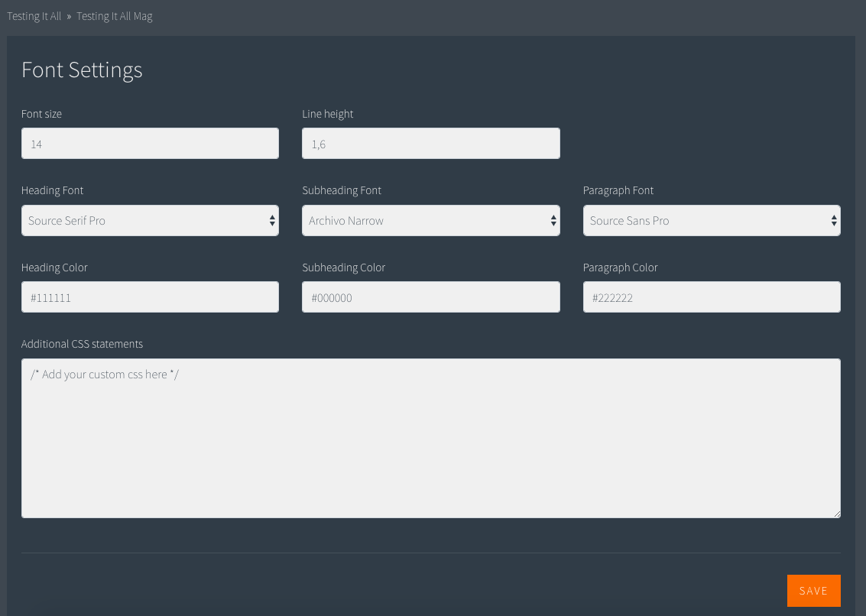Edit the Heading Color hex value
866x616 pixels.
click(151, 297)
